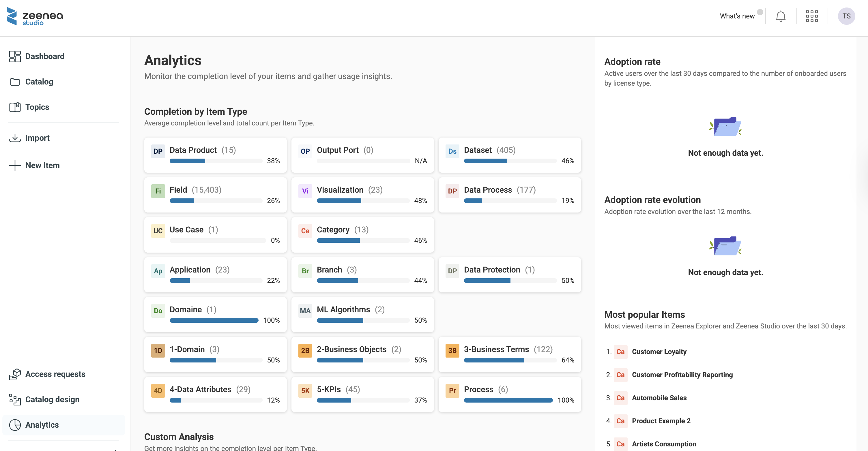Open Topics in the sidebar
868x451 pixels.
click(x=37, y=107)
